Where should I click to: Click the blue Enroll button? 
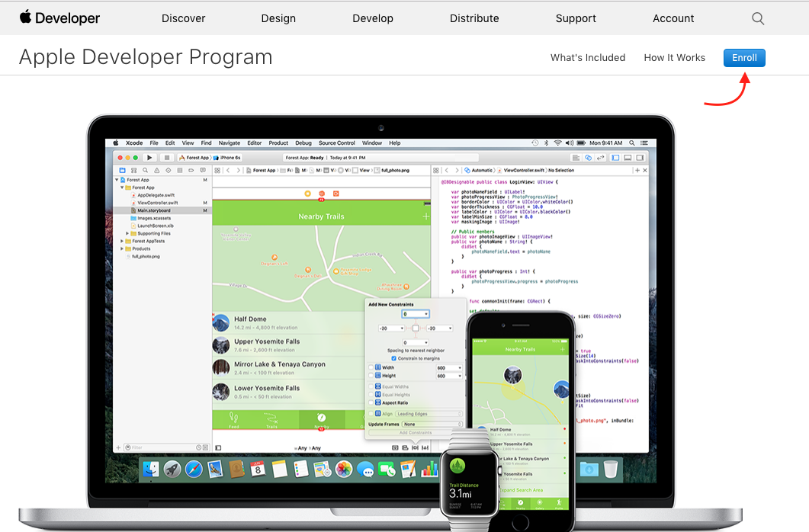(x=744, y=58)
